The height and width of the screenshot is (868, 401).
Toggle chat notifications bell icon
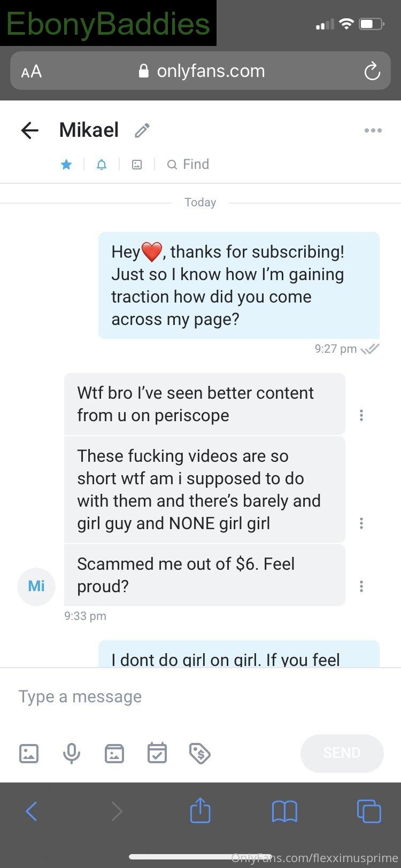click(x=102, y=165)
